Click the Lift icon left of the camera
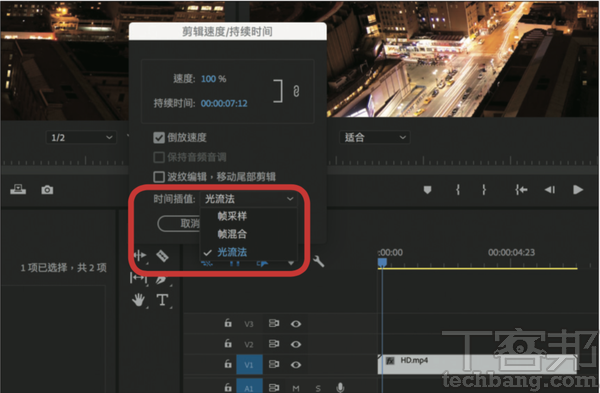The height and width of the screenshot is (393, 600). [x=18, y=189]
